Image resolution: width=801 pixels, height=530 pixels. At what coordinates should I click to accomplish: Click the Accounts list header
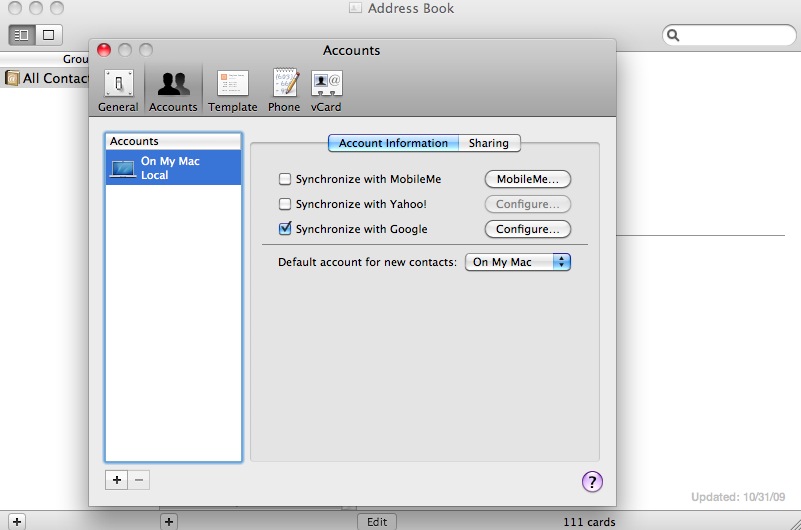(173, 141)
